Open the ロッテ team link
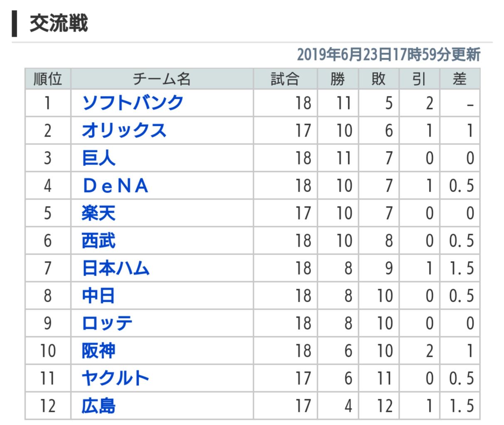This screenshot has width=504, height=425. [107, 323]
